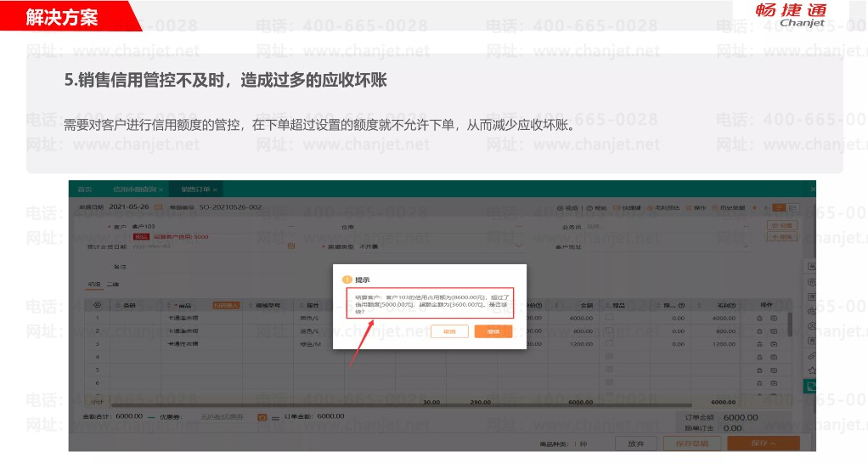Screen dimensions: 868x469
Task: Click the 取消 button in the prompt dialog
Action: (x=449, y=331)
